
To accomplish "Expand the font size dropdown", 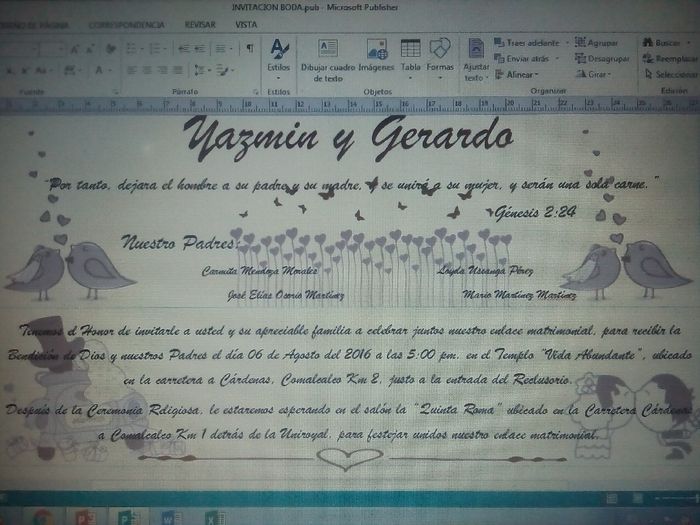I will [61, 49].
